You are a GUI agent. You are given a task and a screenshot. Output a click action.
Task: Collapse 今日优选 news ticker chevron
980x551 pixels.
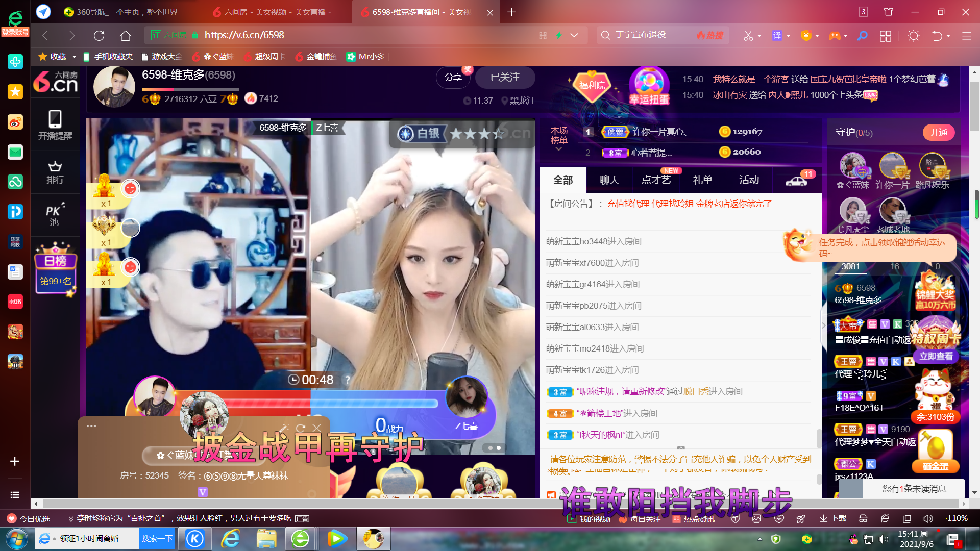[x=71, y=519]
